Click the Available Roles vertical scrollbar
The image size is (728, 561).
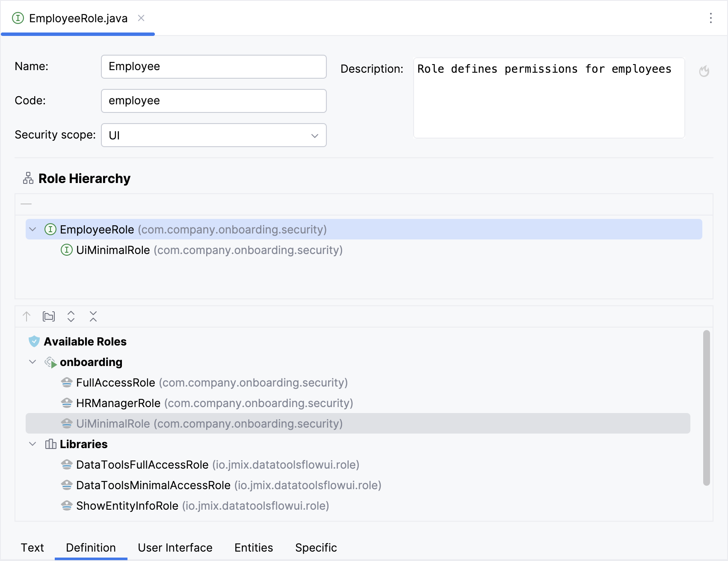point(706,408)
